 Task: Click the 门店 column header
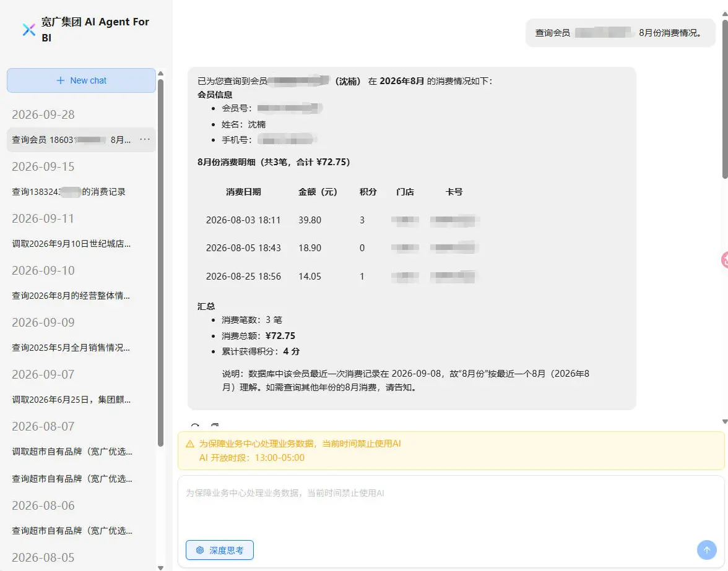point(405,192)
